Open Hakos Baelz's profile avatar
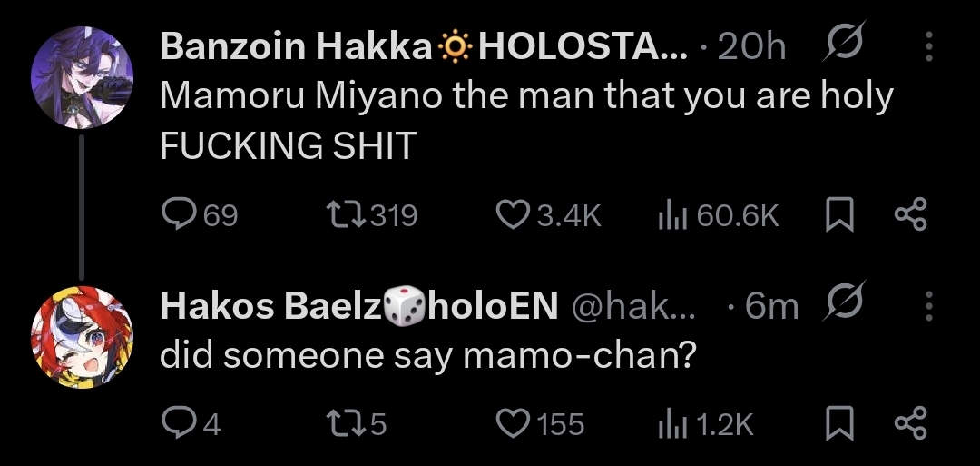980x466 pixels. point(83,338)
